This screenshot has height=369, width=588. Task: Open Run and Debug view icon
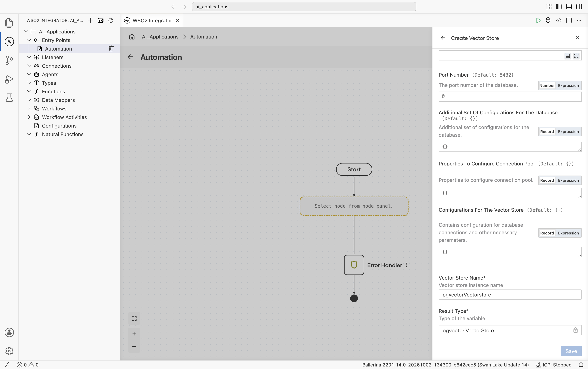[9, 79]
